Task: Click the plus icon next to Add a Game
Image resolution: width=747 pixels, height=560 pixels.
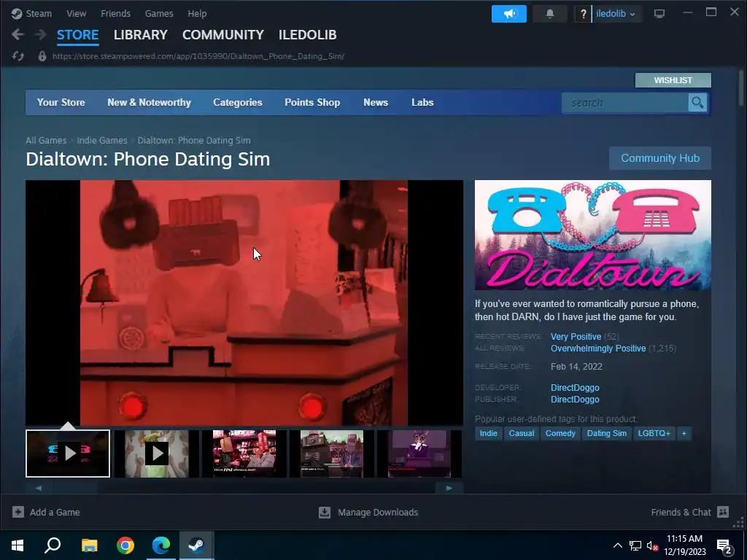Action: click(18, 512)
